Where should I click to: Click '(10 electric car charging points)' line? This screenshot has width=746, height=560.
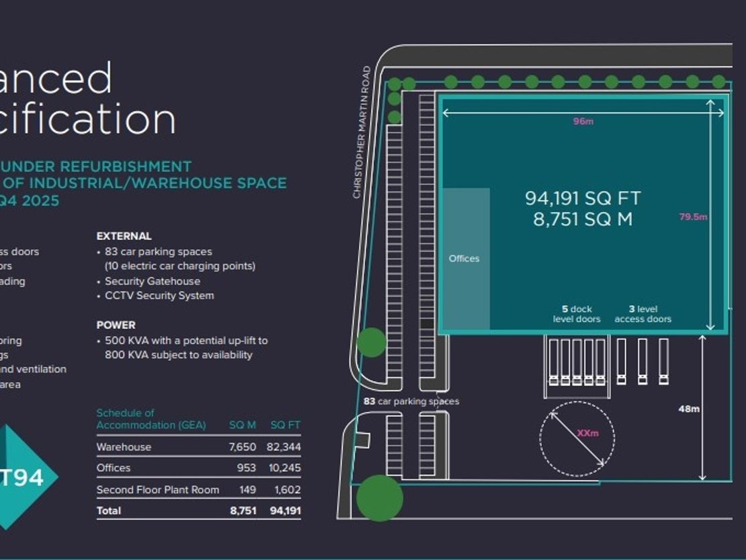[180, 266]
